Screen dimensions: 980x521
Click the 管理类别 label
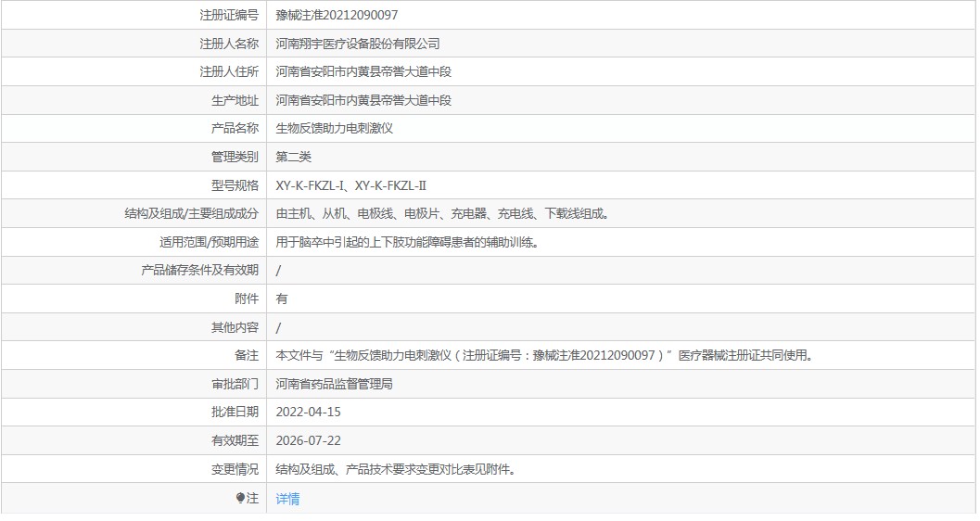click(235, 157)
